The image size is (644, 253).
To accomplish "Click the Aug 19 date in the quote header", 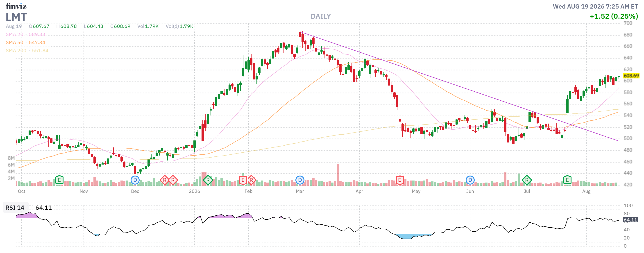I will click(14, 26).
